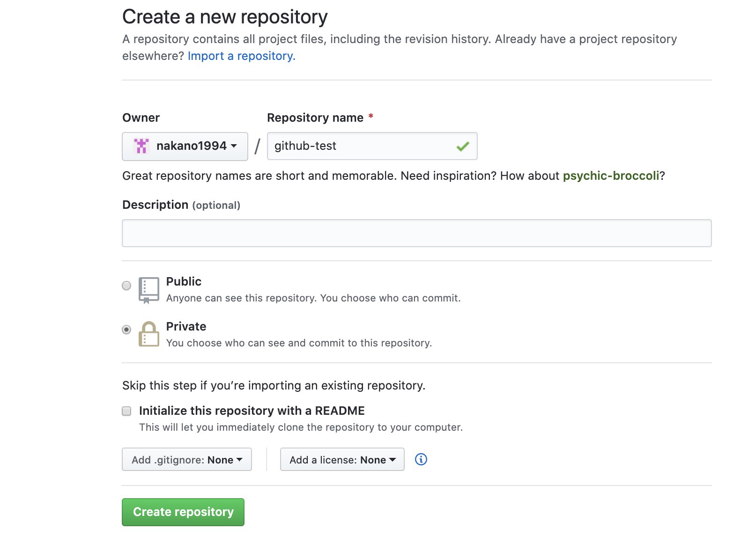
Task: Click the Description (optional) label
Action: tap(181, 205)
